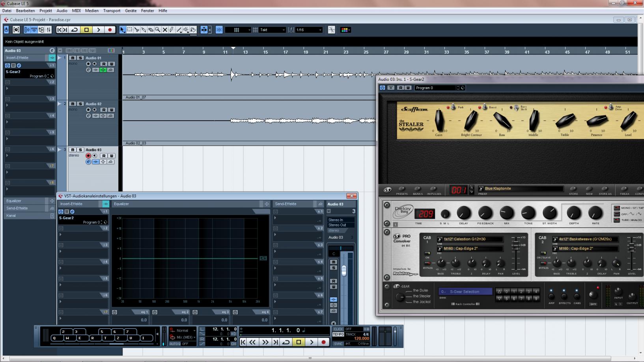Enable read automation on Audio 02
The image size is (644, 362).
[x=103, y=110]
